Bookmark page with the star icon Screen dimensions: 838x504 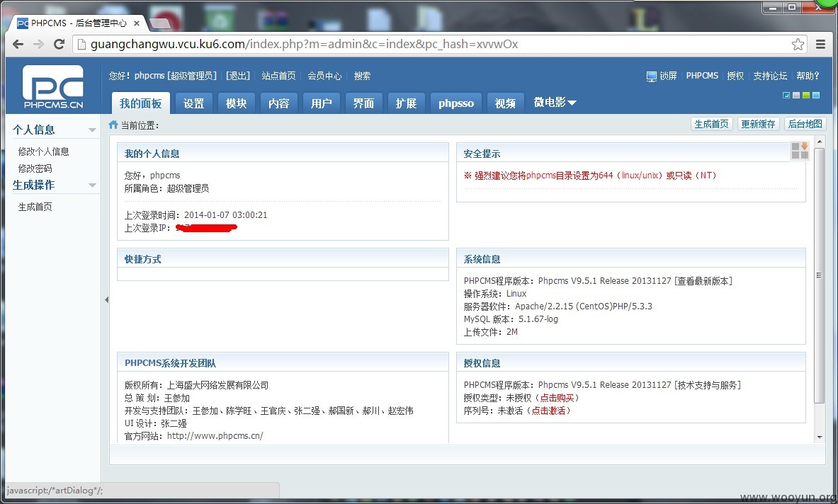(x=798, y=45)
